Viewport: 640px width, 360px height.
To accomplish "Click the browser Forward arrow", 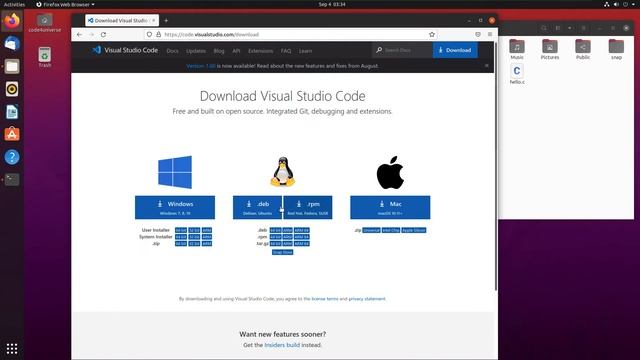I will [91, 35].
